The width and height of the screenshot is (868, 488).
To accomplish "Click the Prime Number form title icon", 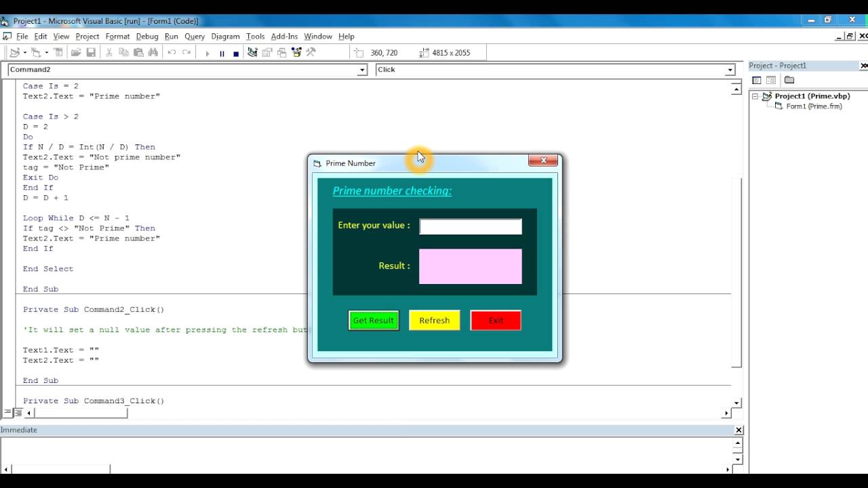I will 317,163.
